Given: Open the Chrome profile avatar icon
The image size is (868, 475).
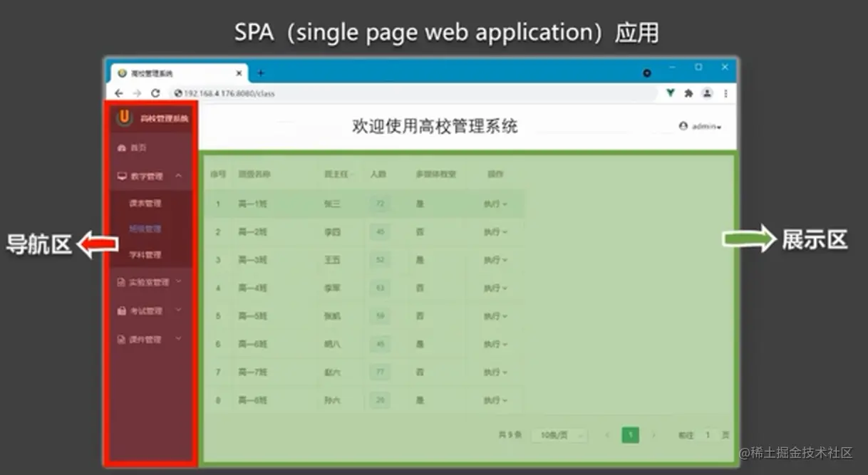Looking at the screenshot, I should pyautogui.click(x=707, y=93).
